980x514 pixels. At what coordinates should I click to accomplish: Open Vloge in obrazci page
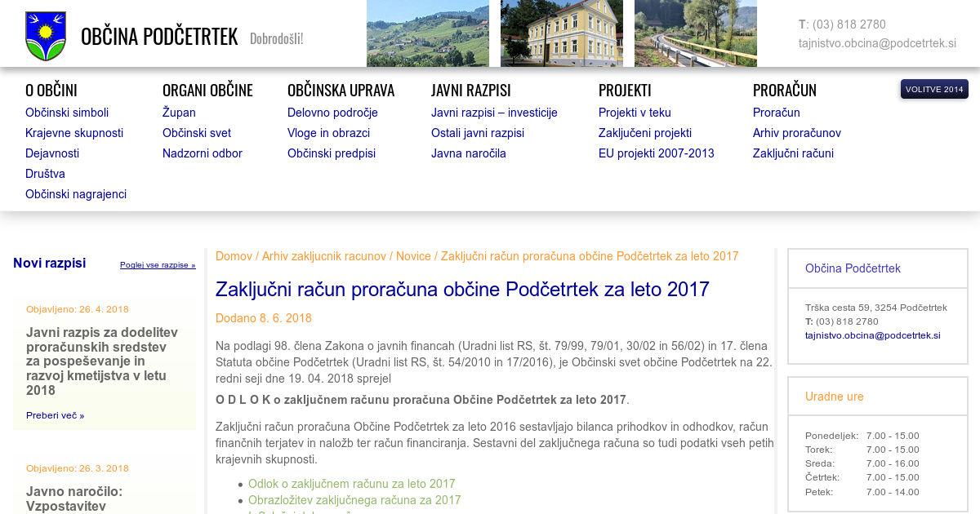coord(328,133)
